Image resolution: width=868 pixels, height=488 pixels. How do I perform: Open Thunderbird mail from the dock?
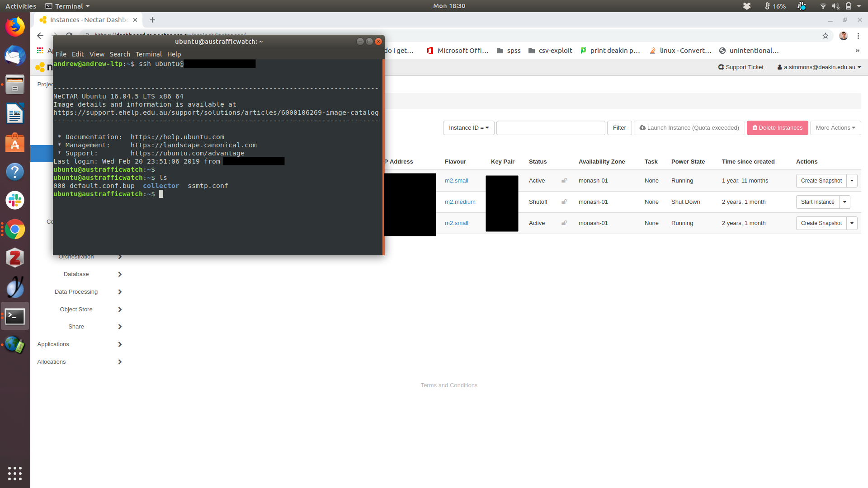coord(15,56)
